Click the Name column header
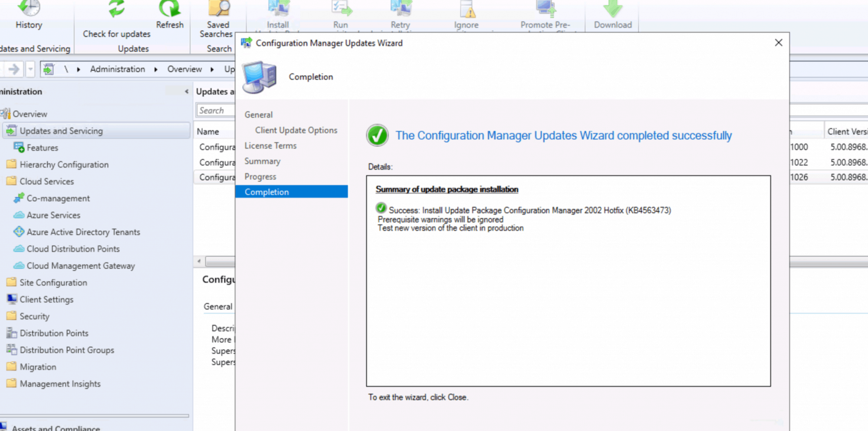This screenshot has height=431, width=868. coord(208,132)
